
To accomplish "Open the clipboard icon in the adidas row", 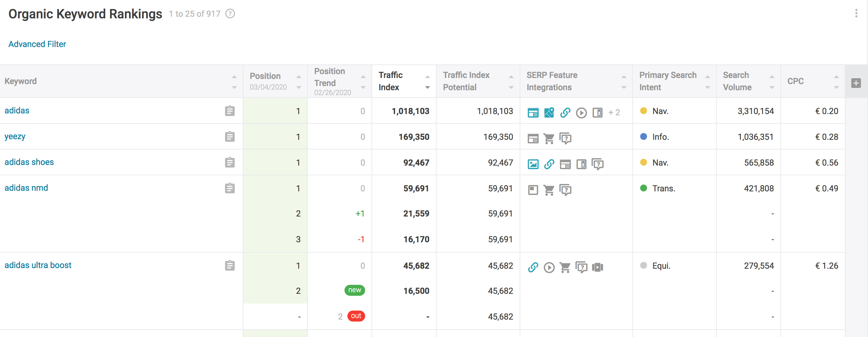I will [x=230, y=111].
